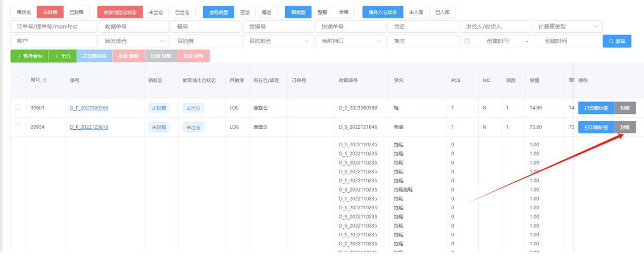Click the green 散件合包 button
644x265 pixels.
tap(30, 56)
